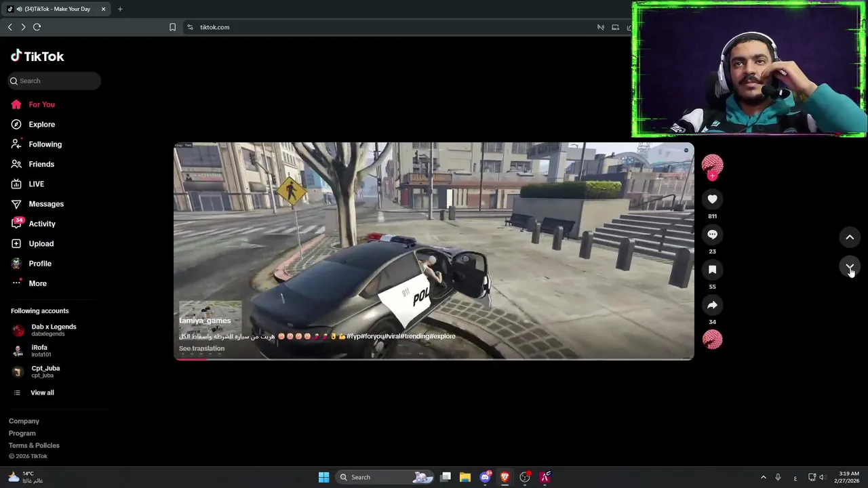
Task: Show hidden system tray icons
Action: click(x=763, y=477)
